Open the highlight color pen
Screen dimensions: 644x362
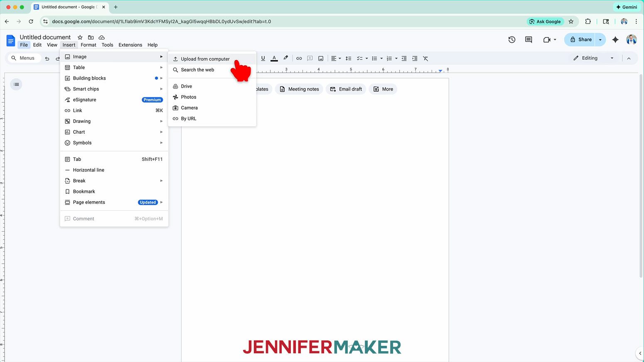[x=285, y=59]
